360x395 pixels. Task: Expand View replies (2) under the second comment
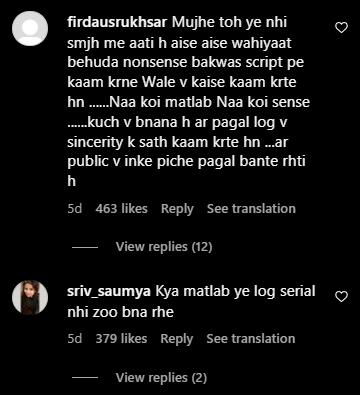pos(161,378)
